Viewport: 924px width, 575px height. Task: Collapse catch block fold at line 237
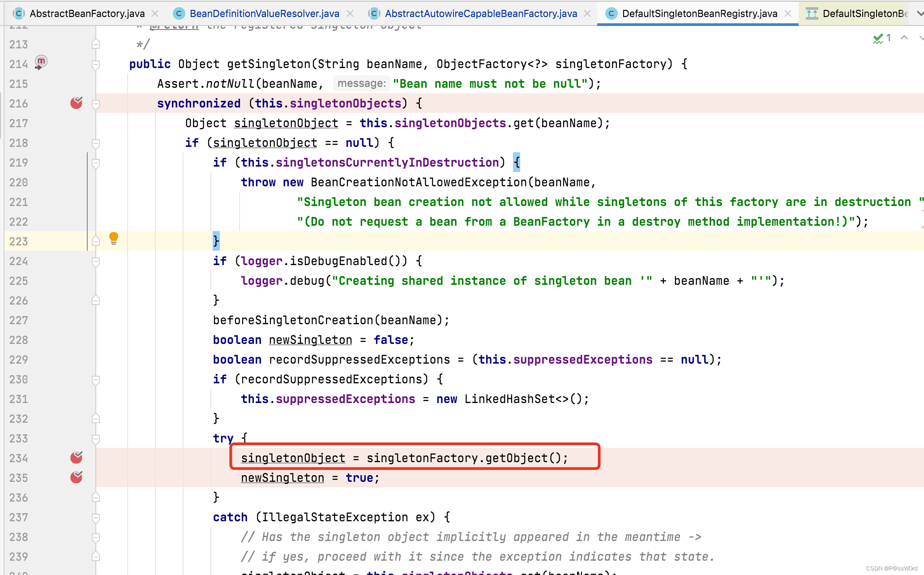pos(96,518)
